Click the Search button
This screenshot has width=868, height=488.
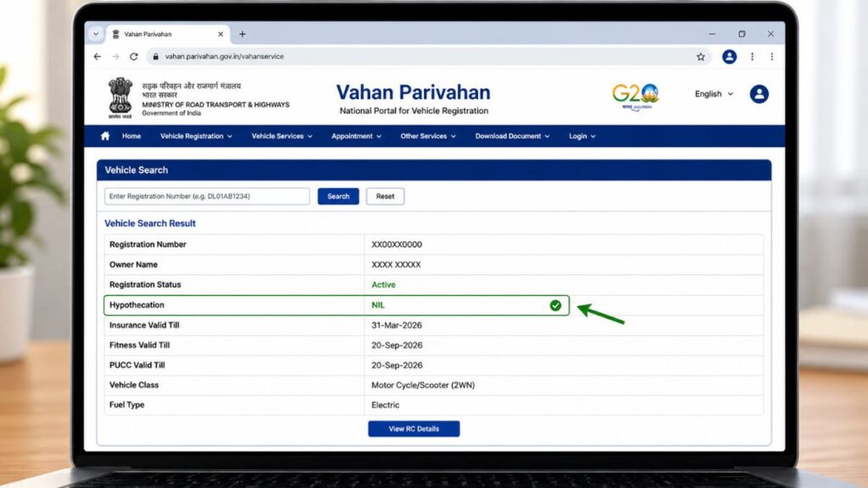point(338,197)
